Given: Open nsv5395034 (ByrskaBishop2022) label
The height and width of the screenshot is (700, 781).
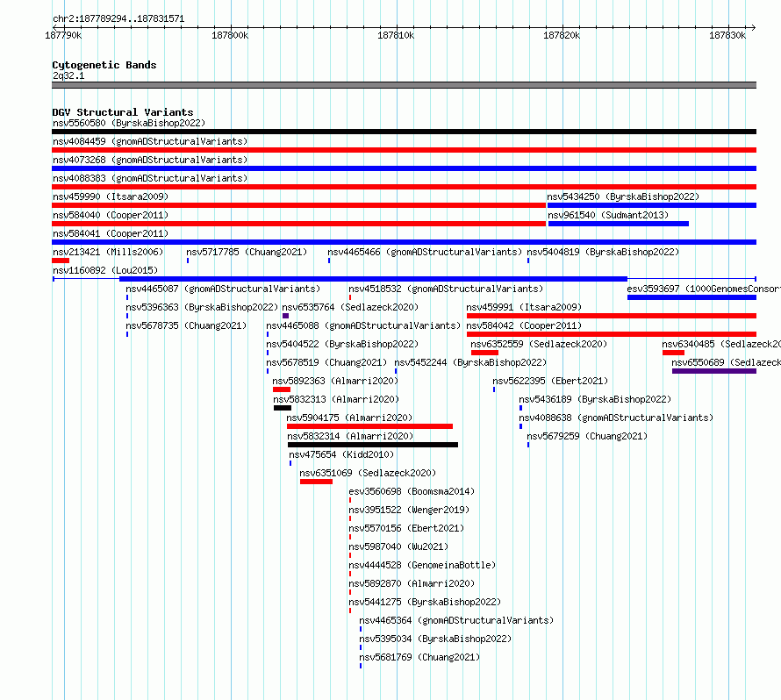Looking at the screenshot, I should [x=435, y=639].
